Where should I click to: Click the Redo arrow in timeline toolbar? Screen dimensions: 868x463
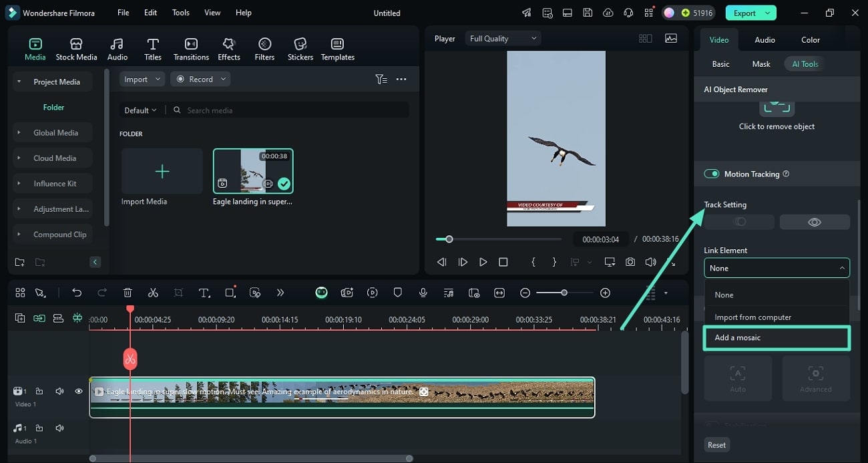102,293
